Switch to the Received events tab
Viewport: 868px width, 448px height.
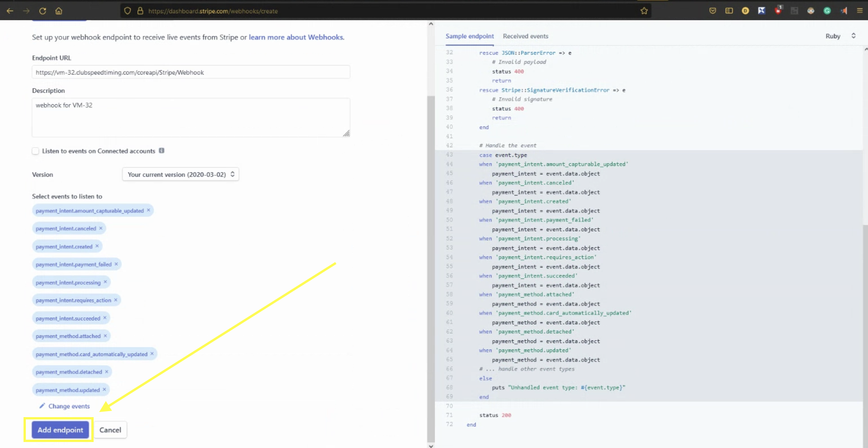(x=525, y=36)
